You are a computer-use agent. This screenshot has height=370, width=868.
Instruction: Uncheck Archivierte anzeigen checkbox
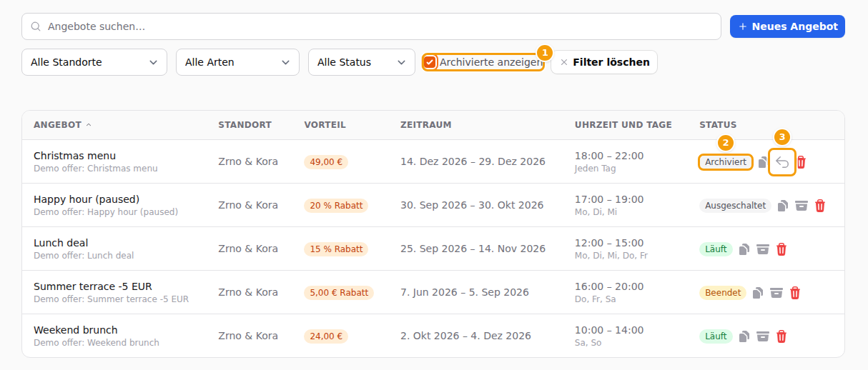pyautogui.click(x=430, y=62)
